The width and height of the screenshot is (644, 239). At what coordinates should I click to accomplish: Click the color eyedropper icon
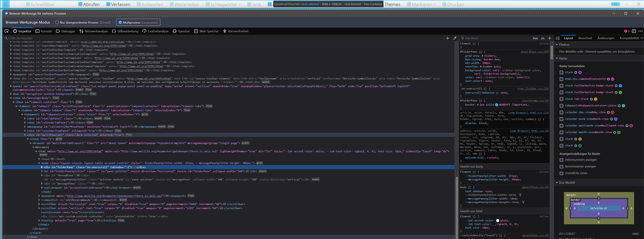(455, 38)
